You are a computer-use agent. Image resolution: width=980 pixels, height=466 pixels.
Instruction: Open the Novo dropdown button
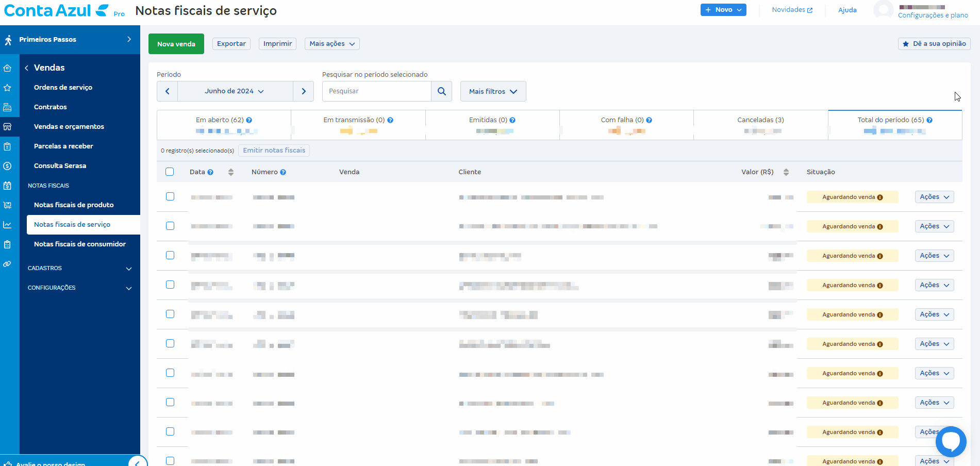coord(723,10)
